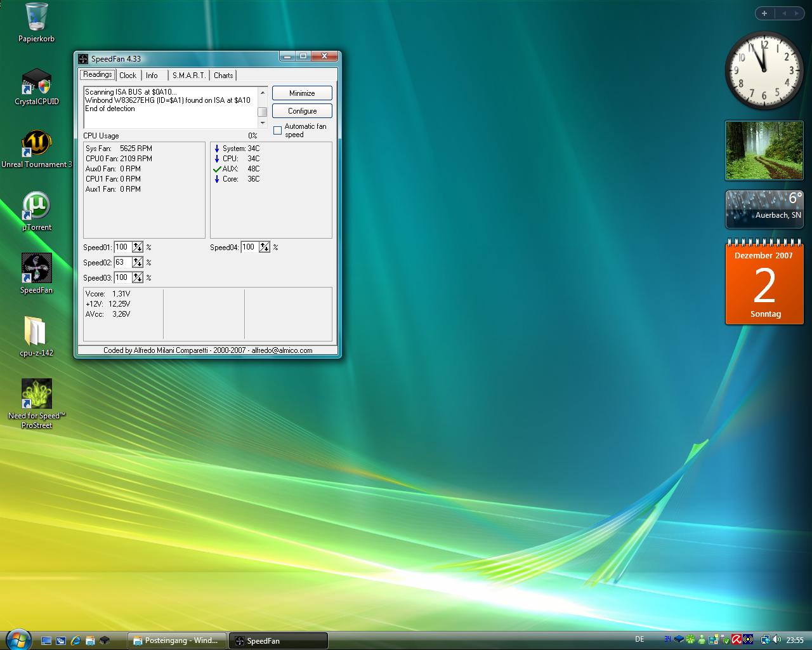The height and width of the screenshot is (650, 812).
Task: Click the Auerbach weather gadget
Action: (x=764, y=209)
